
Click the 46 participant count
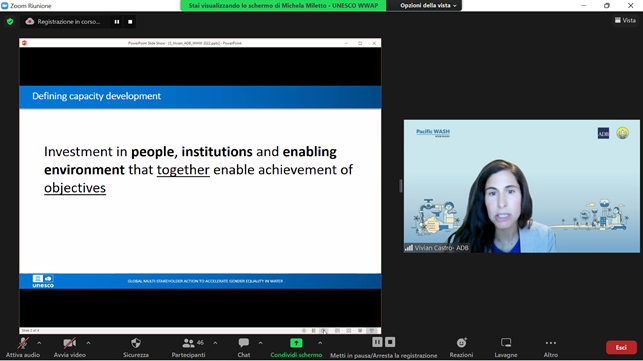coord(200,342)
